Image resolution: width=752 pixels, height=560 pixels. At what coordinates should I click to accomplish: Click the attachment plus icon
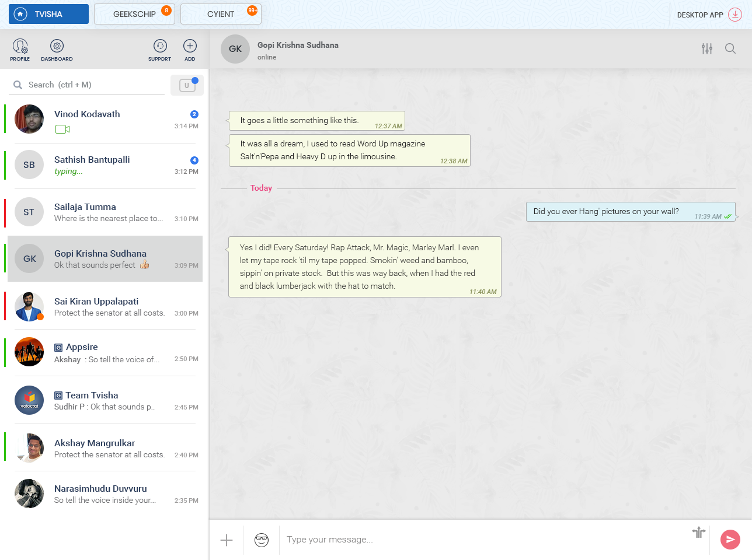(227, 540)
